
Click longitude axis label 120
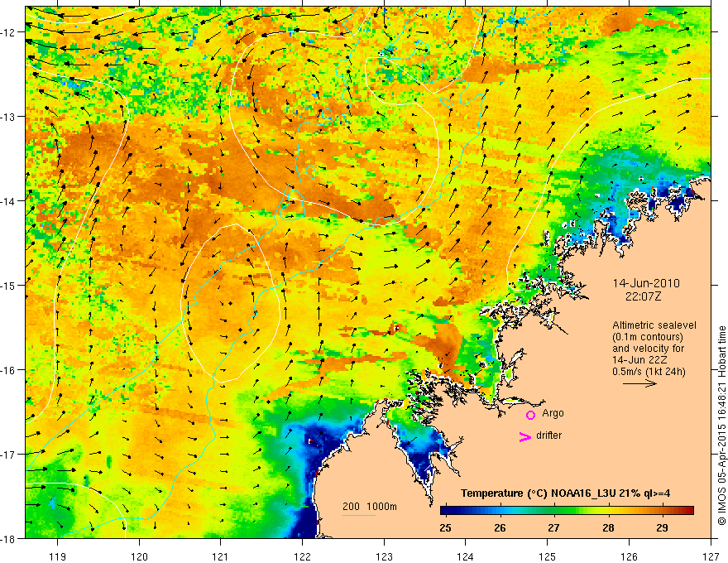click(x=139, y=557)
